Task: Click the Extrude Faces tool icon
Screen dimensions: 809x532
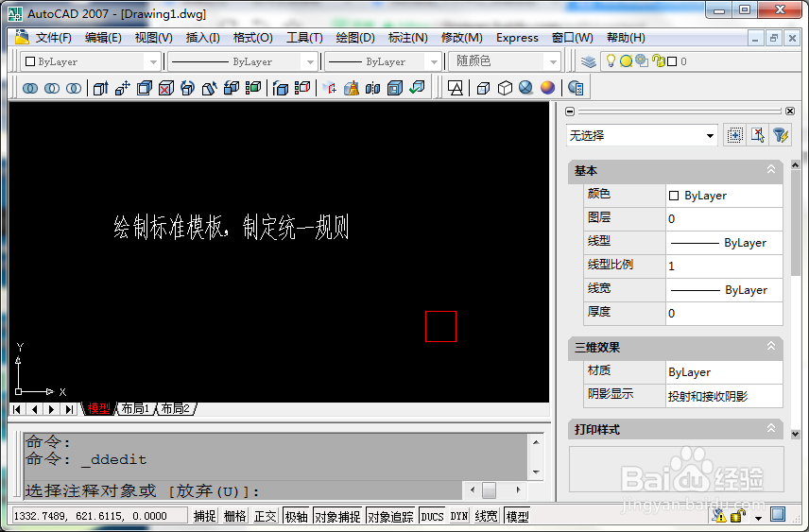Action: click(100, 88)
